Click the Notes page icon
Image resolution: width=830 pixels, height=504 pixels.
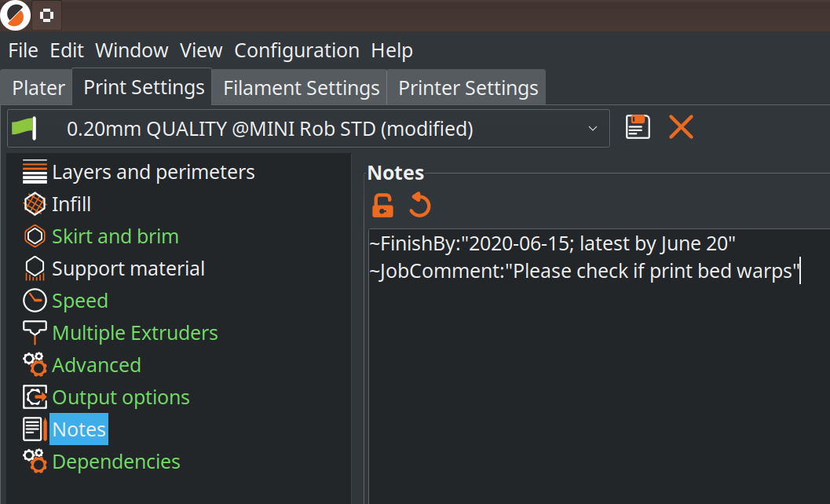pyautogui.click(x=35, y=429)
